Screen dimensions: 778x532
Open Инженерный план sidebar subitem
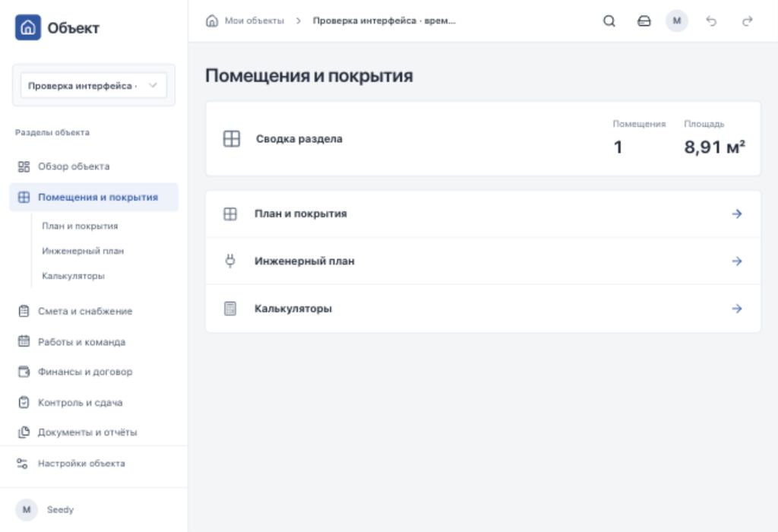(x=83, y=251)
